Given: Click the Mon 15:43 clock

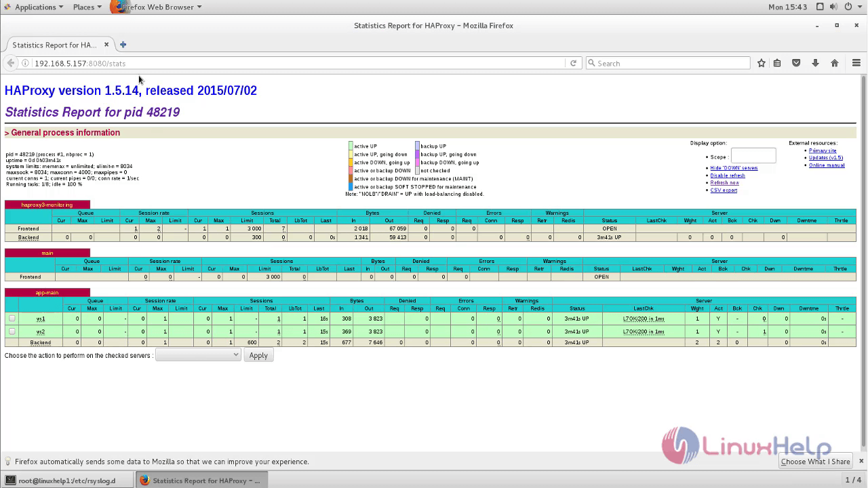Looking at the screenshot, I should (788, 7).
